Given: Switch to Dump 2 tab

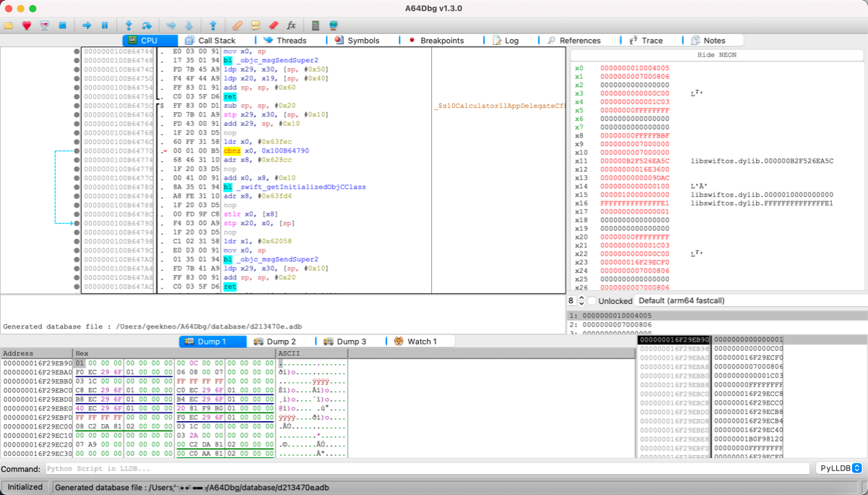Looking at the screenshot, I should 281,342.
